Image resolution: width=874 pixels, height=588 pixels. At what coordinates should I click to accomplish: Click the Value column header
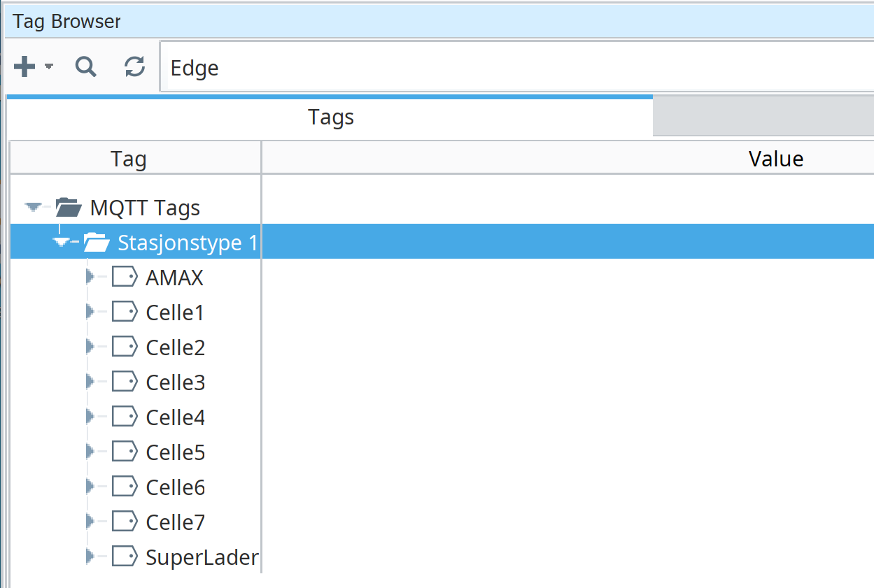point(775,159)
